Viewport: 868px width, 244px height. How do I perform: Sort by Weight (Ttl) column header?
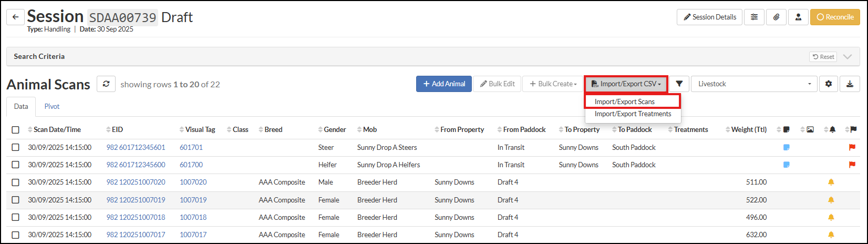(748, 130)
